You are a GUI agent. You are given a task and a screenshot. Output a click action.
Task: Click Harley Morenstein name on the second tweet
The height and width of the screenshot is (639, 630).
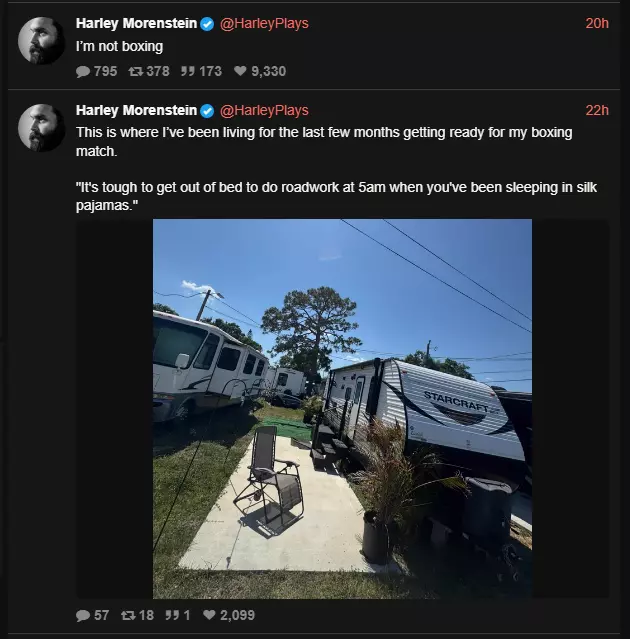click(137, 110)
